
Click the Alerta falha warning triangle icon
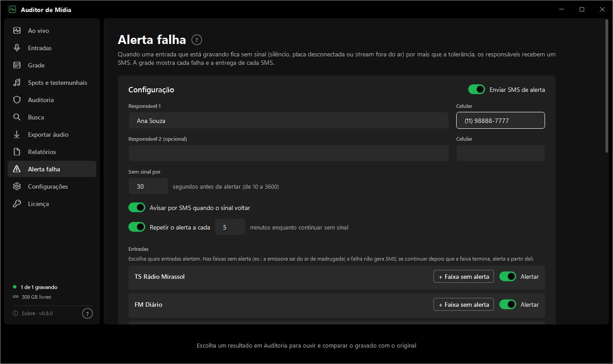pos(17,169)
